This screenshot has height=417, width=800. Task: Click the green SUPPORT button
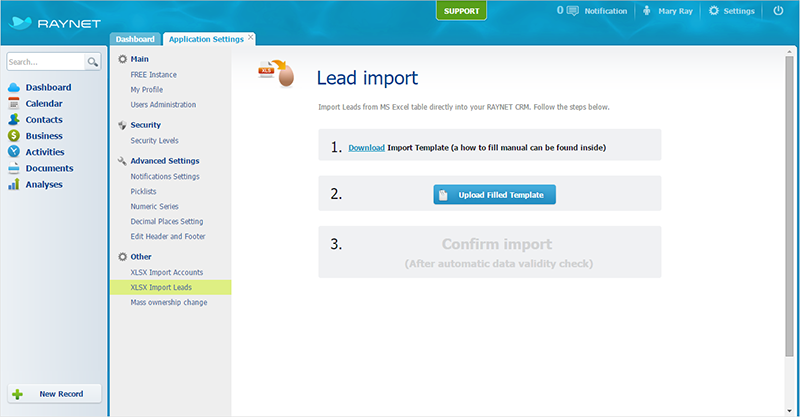point(461,11)
